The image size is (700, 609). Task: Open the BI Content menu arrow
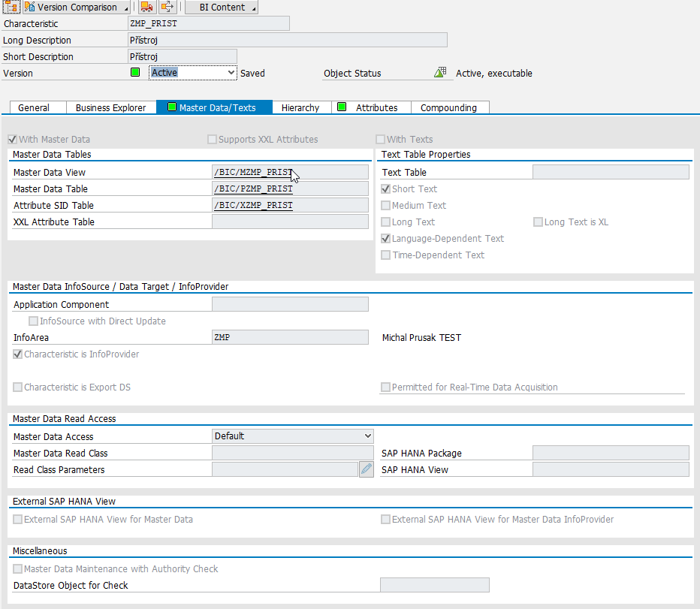tap(253, 8)
